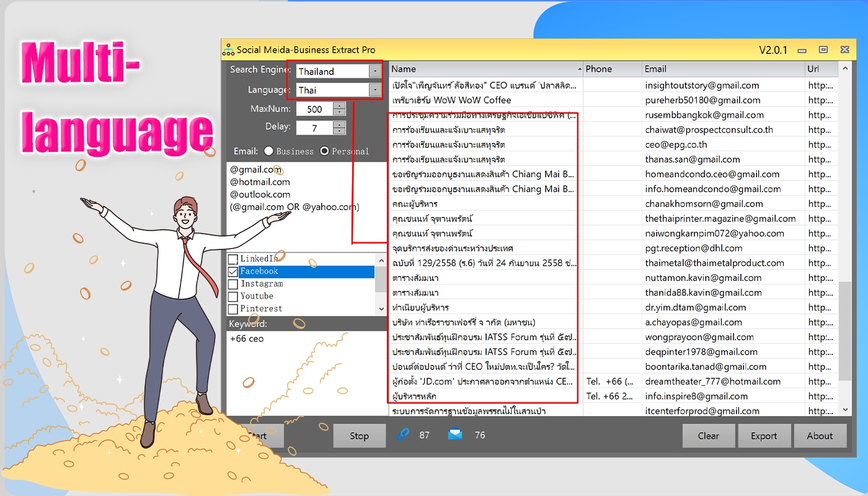Image resolution: width=868 pixels, height=496 pixels.
Task: Close the Extract Pro window
Action: coord(844,50)
